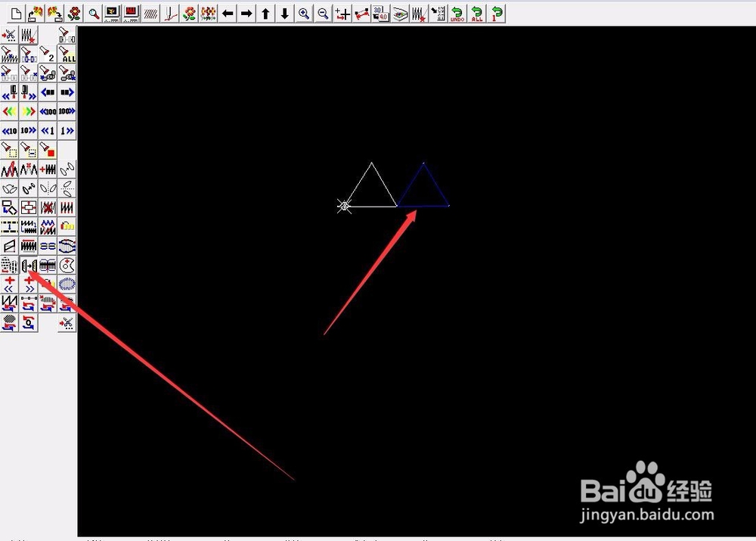The image size is (756, 541).
Task: Click the mirror copy shape icon
Action: [x=29, y=266]
